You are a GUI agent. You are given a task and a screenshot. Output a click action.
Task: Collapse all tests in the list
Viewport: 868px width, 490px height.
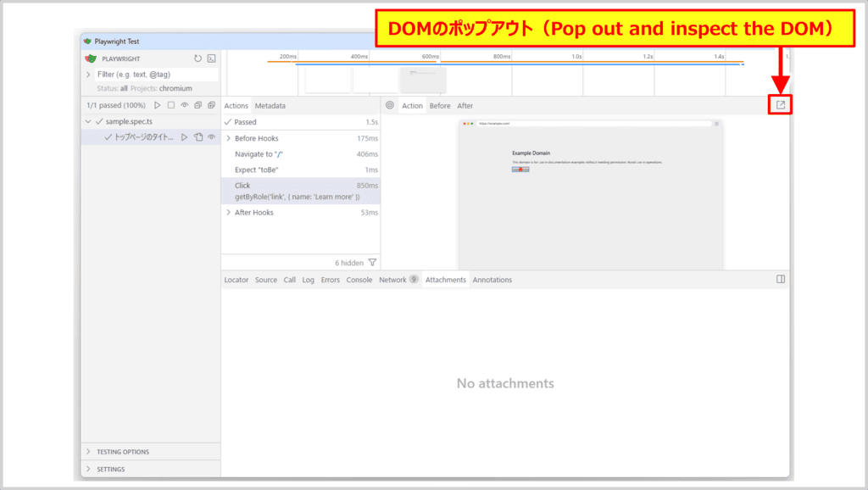tap(198, 106)
